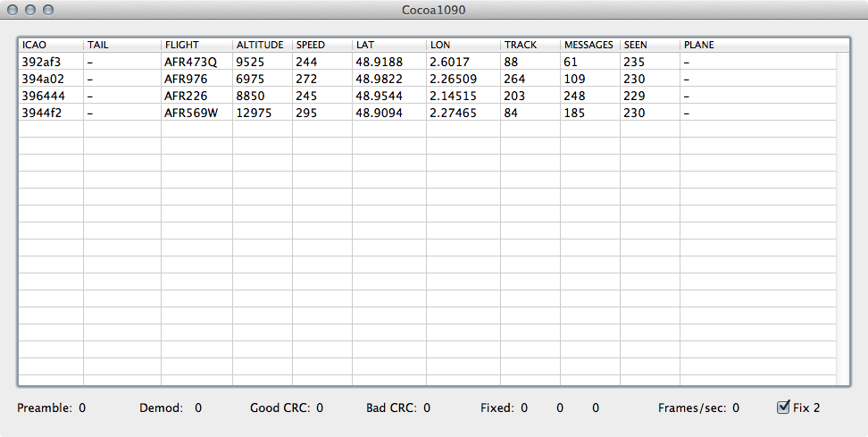Click the SEEN column header
The width and height of the screenshot is (868, 437).
pyautogui.click(x=650, y=45)
